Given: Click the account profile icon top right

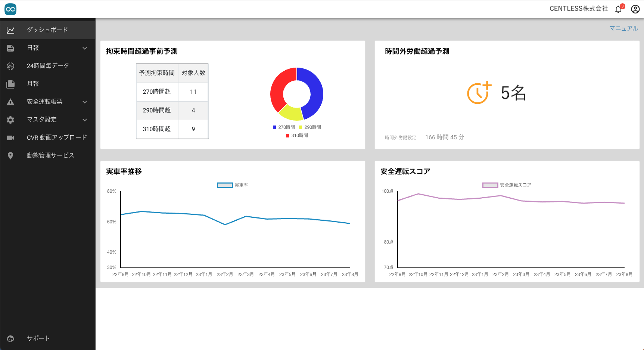Looking at the screenshot, I should click(635, 9).
